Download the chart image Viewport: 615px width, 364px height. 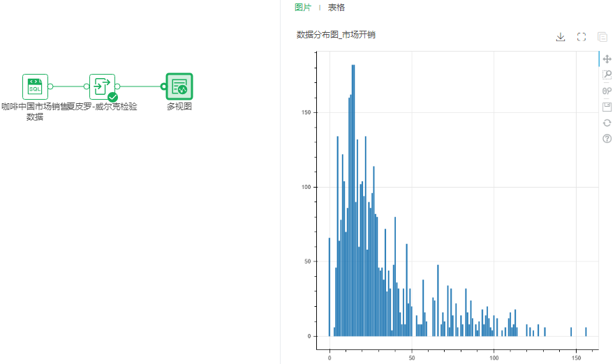click(560, 37)
